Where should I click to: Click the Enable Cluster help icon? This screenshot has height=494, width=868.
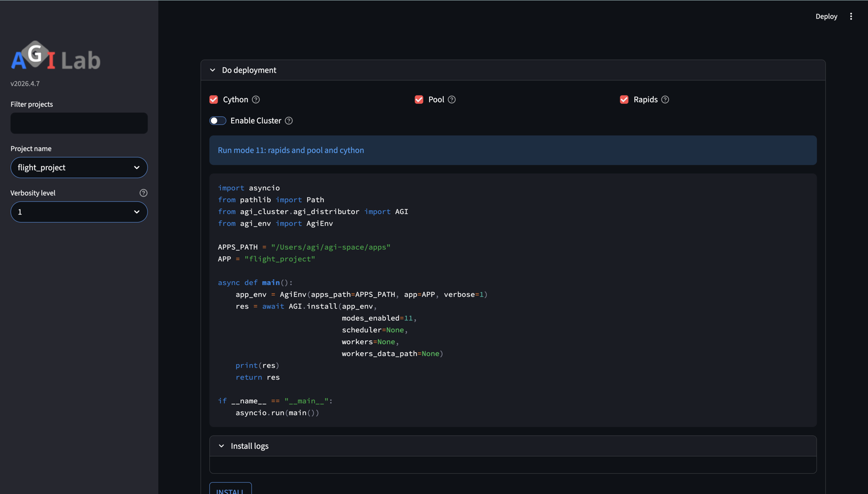tap(289, 121)
